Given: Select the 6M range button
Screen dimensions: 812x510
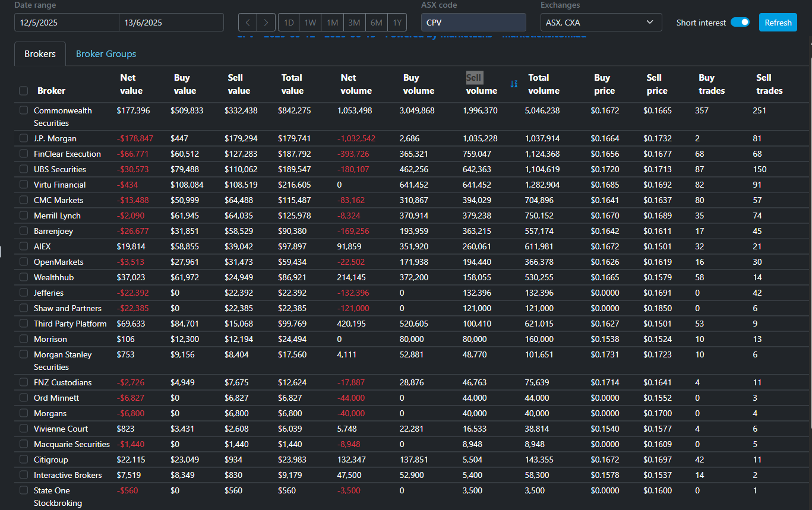Looking at the screenshot, I should pos(376,23).
